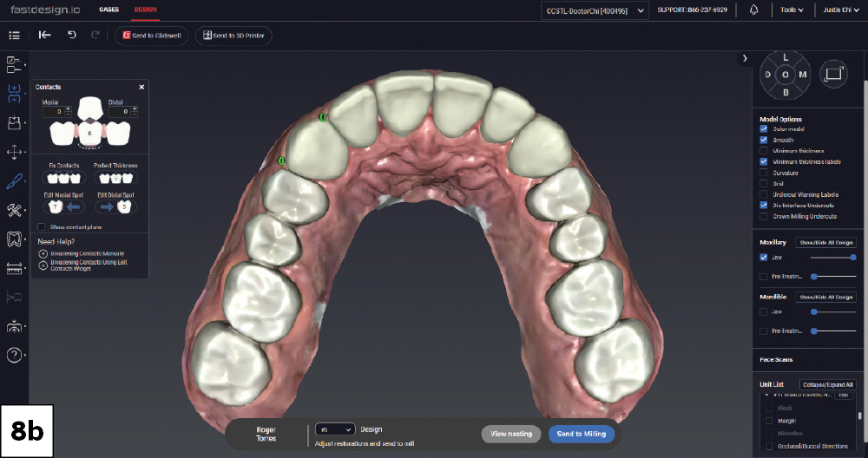The height and width of the screenshot is (458, 868).
Task: Click the jaw articulation icon in the sidebar
Action: [x=14, y=326]
